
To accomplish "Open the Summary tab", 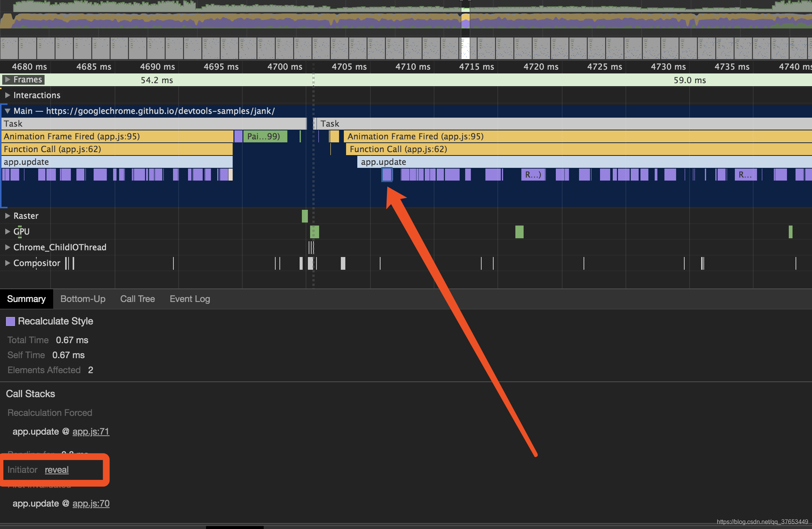I will click(x=26, y=299).
